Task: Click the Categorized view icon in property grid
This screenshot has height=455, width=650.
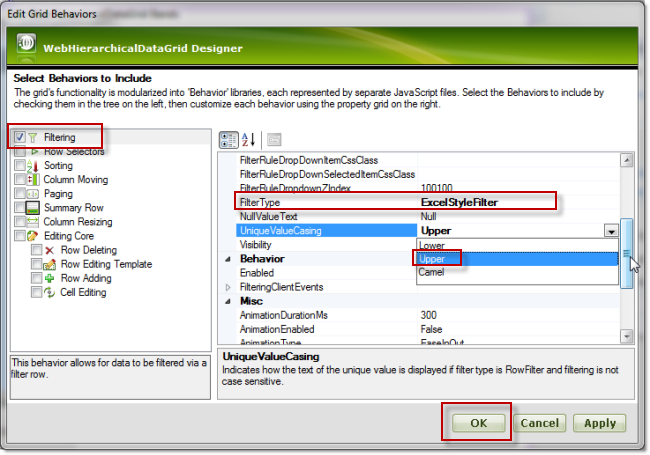Action: (x=227, y=140)
